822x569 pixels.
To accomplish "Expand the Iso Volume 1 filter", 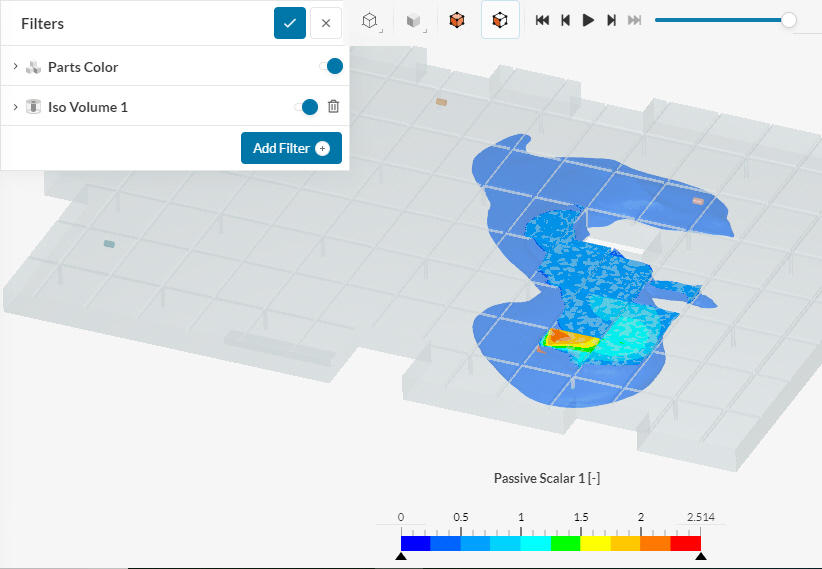I will pos(16,107).
